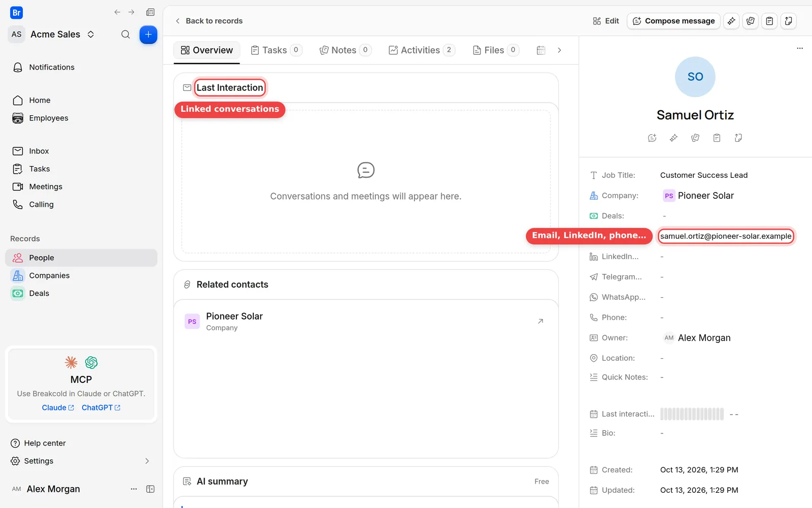Open the Acme Sales workspace switcher

tap(52, 35)
